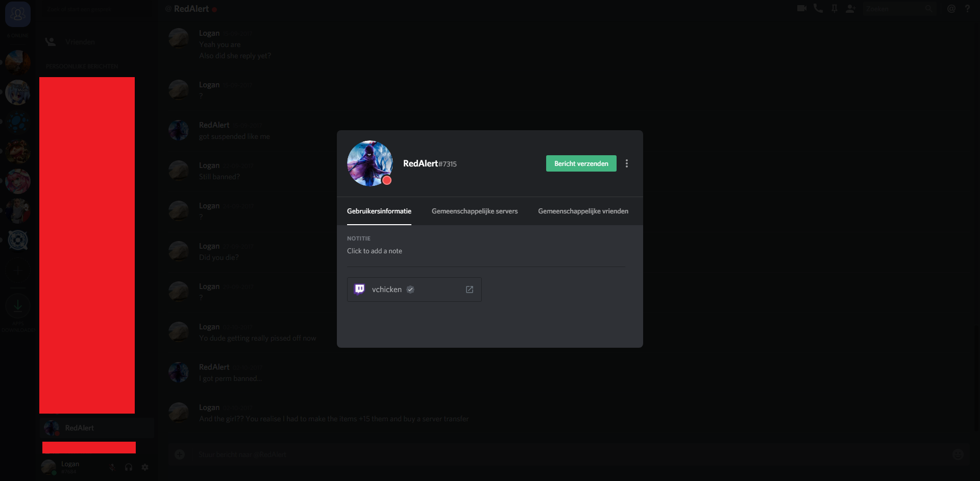The image size is (980, 481).
Task: Switch to Gemeenschappelijke servers tab
Action: [x=475, y=211]
